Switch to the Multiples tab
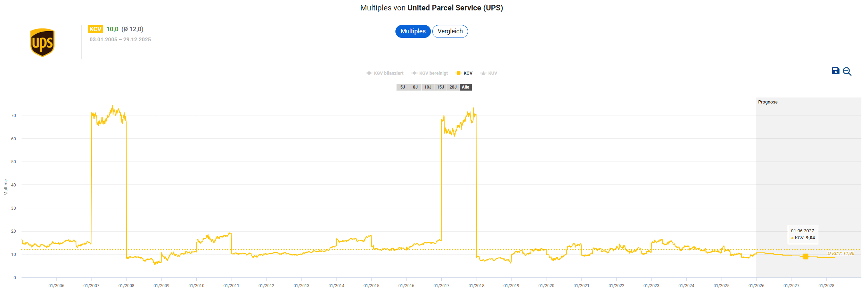The width and height of the screenshot is (868, 291). tap(413, 31)
